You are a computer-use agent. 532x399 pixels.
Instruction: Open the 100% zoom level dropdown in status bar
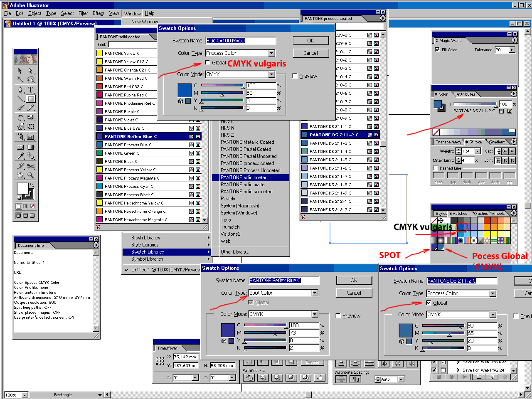pos(25,395)
